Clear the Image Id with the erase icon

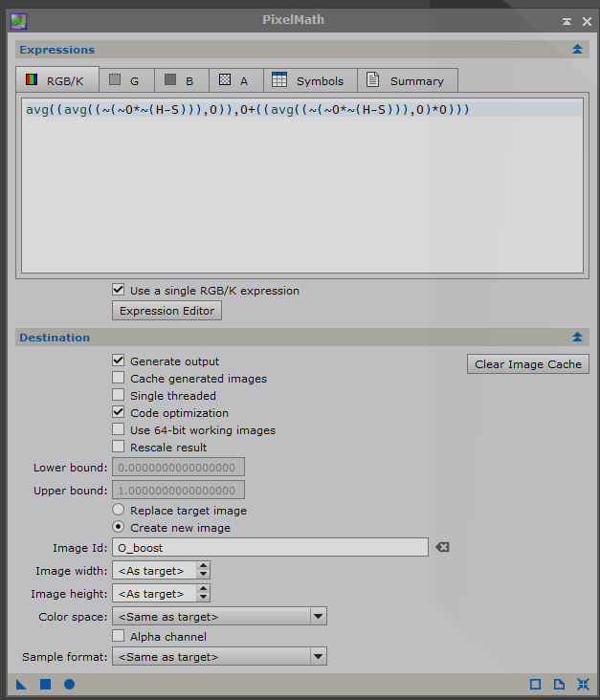click(x=442, y=547)
